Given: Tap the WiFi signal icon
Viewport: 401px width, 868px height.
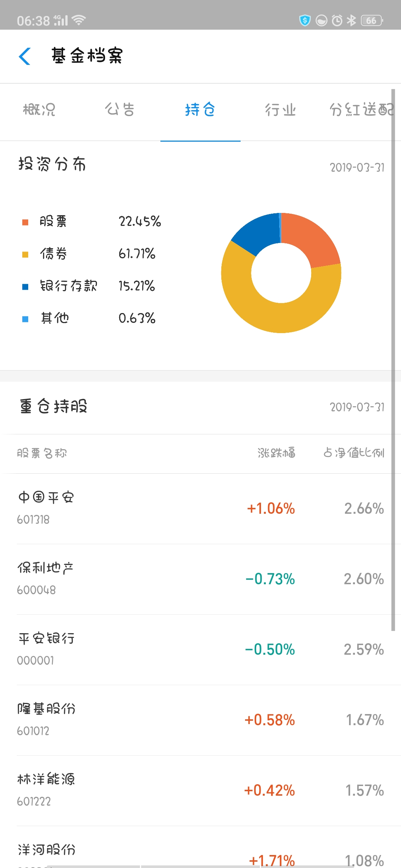Looking at the screenshot, I should coord(78,20).
